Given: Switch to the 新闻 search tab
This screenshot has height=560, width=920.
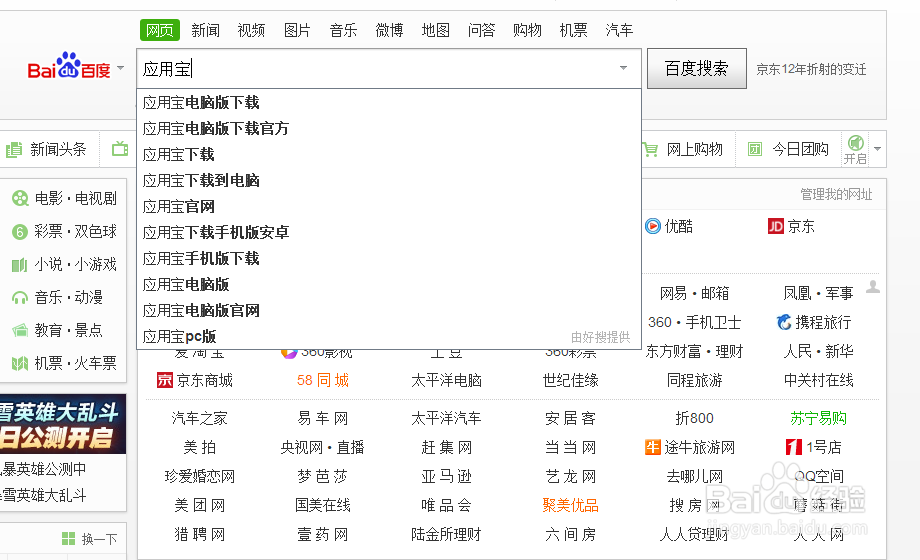Looking at the screenshot, I should pyautogui.click(x=205, y=30).
